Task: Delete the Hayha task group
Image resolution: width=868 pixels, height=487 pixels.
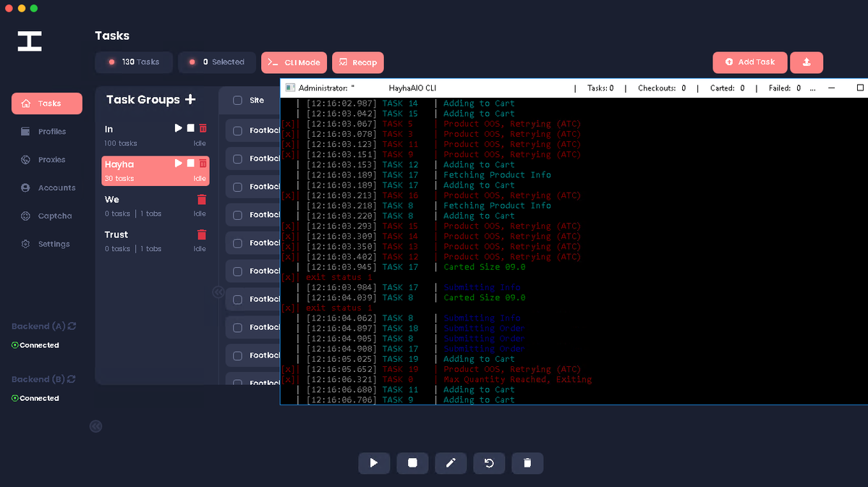Action: tap(203, 164)
